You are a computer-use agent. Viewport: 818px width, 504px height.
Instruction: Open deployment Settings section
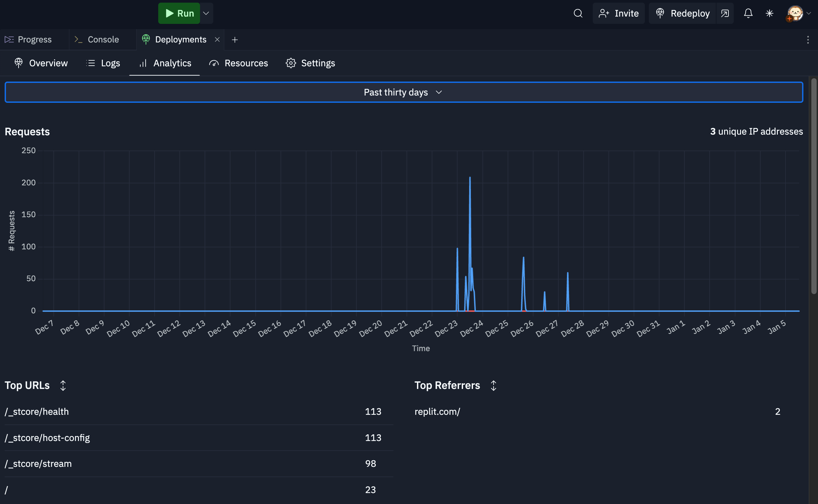tap(310, 63)
